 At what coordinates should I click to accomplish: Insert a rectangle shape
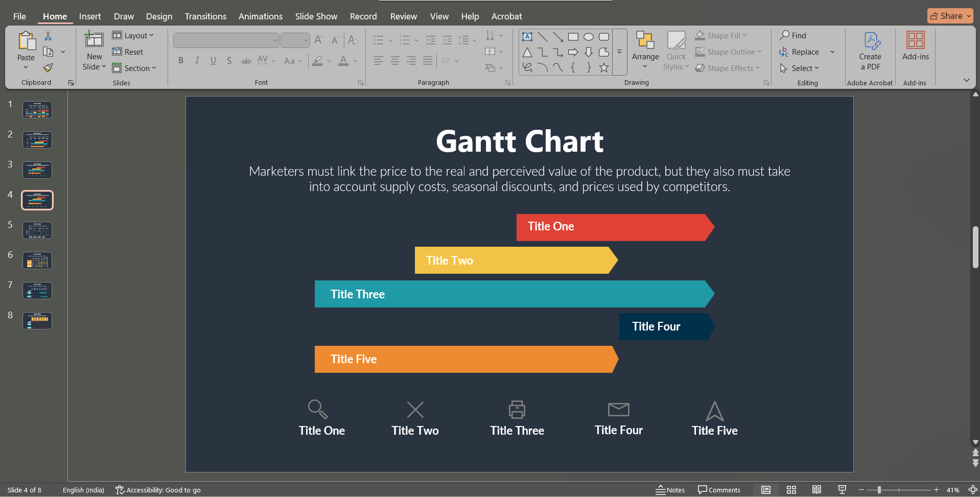click(573, 36)
